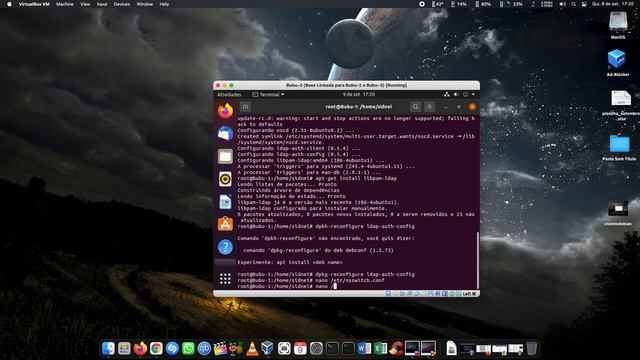Click Atividades in the Ubuntu top bar
This screenshot has height=360, width=640.
coord(229,95)
